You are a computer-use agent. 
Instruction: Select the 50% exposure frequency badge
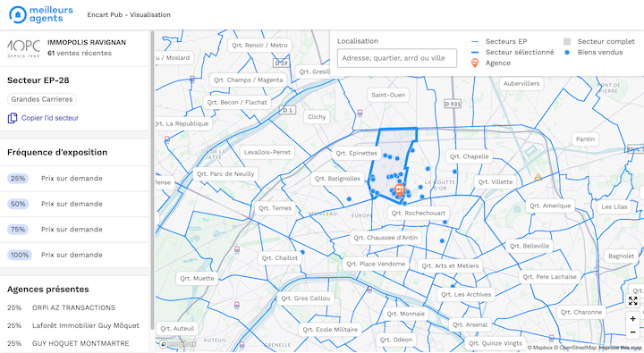tap(18, 204)
